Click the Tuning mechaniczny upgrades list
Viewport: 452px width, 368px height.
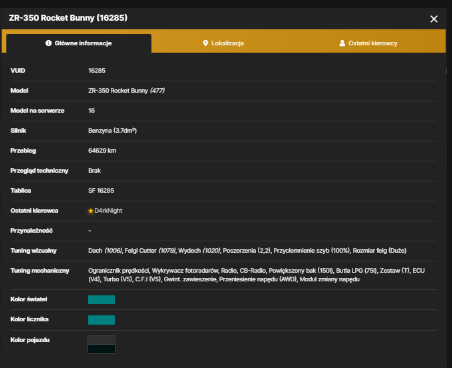(x=256, y=275)
